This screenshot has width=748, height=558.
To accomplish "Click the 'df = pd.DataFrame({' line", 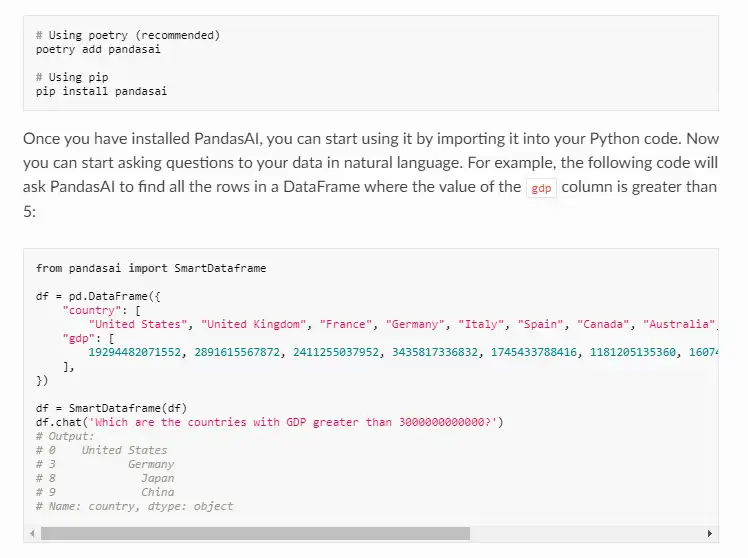I will pyautogui.click(x=98, y=296).
